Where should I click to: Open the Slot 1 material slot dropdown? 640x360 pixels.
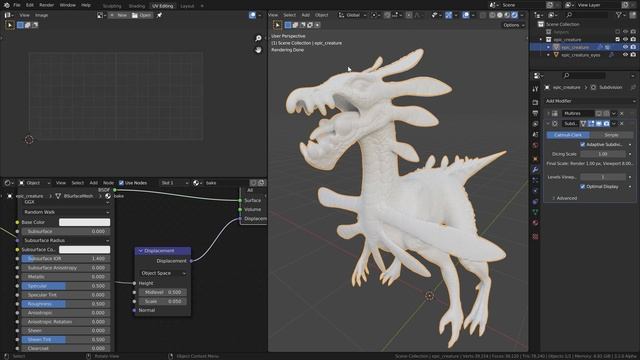point(174,183)
